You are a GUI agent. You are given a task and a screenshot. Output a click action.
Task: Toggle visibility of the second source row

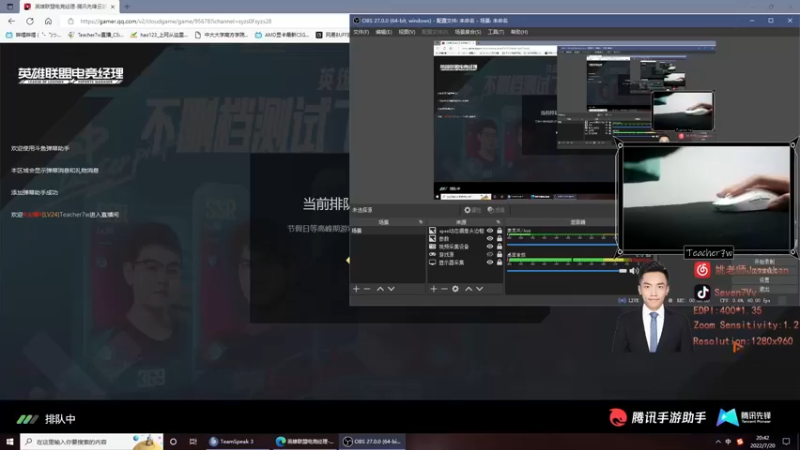click(x=490, y=239)
